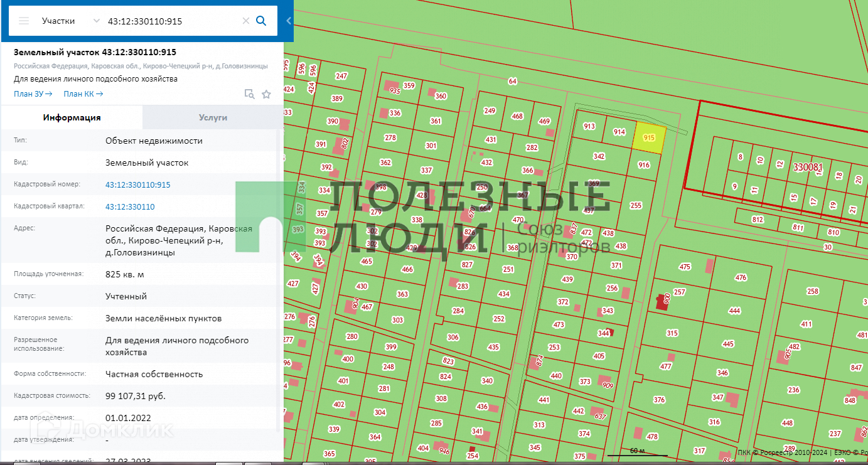Click parcel 812 on the map
Viewport: 868px width, 465px height.
757,220
